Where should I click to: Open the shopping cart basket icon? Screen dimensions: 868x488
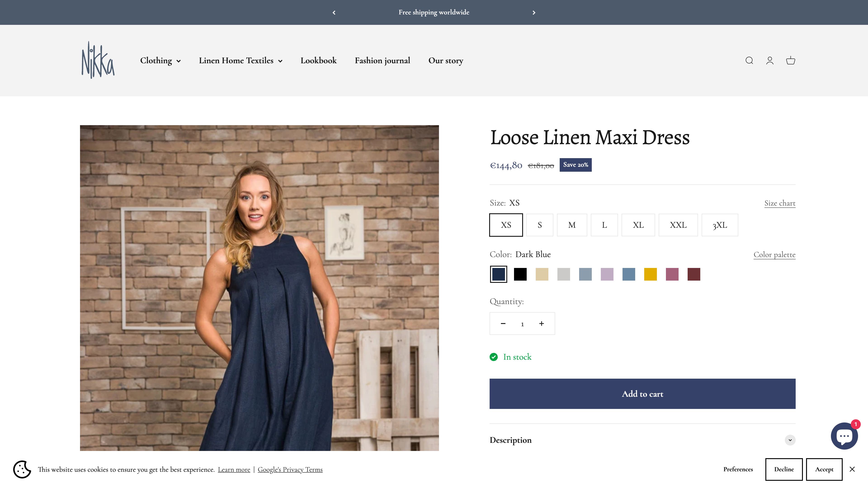click(x=790, y=61)
